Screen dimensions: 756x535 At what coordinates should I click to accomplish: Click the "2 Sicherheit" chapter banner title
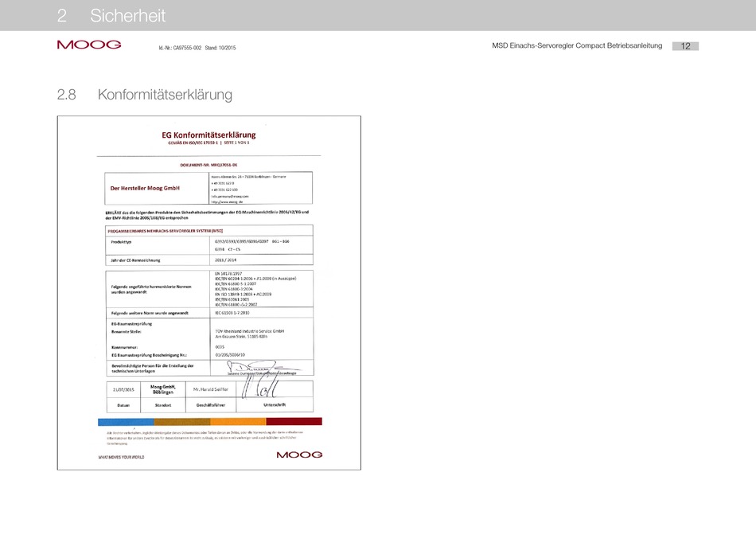click(x=111, y=15)
